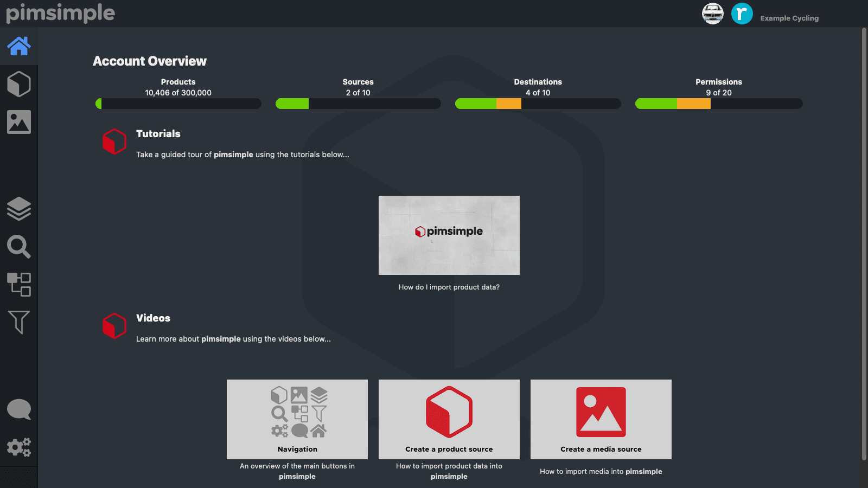Click the Example Cycling account name
Image resolution: width=868 pixels, height=488 pixels.
click(x=789, y=18)
